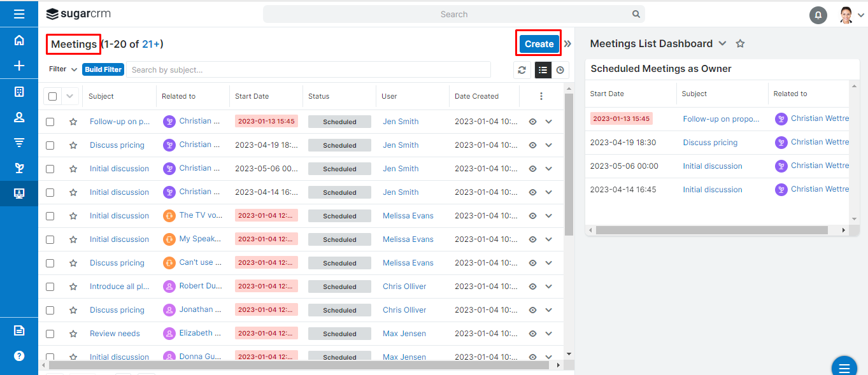Click Build Filter button
868x375 pixels.
point(103,69)
